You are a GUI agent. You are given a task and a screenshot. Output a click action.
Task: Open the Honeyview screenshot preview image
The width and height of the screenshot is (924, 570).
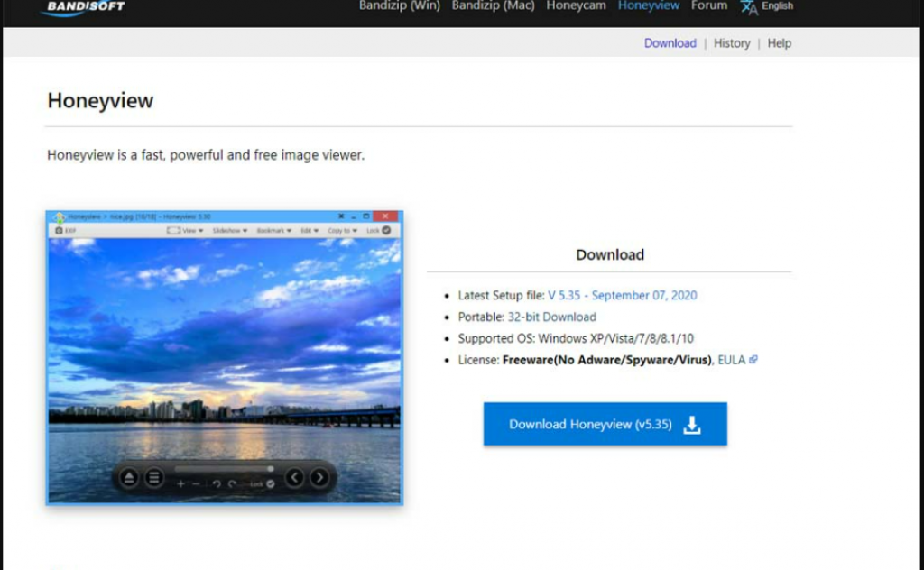click(225, 357)
